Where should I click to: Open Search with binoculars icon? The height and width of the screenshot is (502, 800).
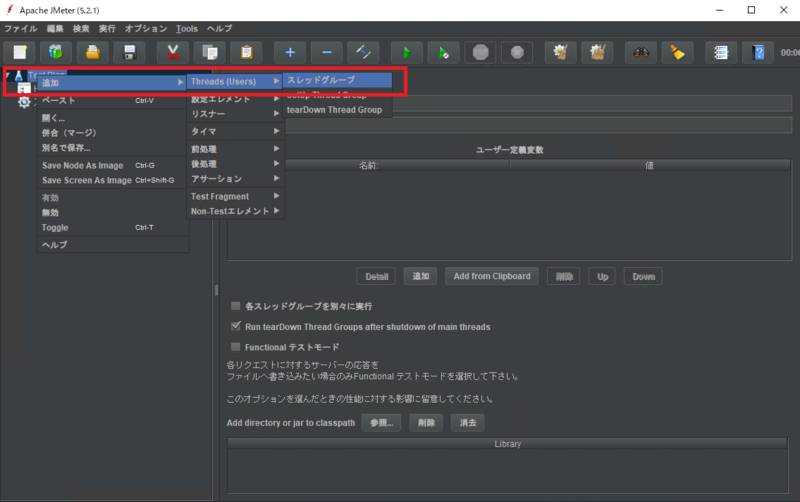[x=641, y=53]
